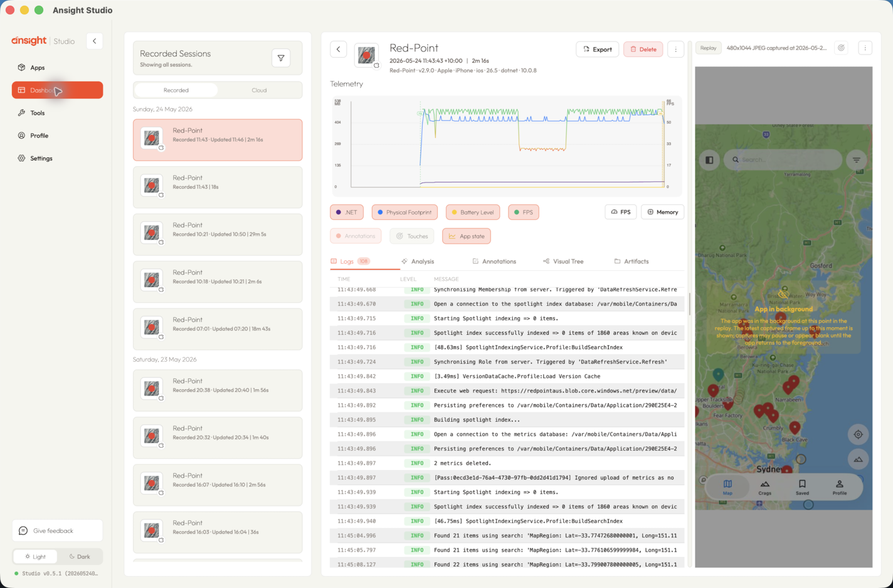The width and height of the screenshot is (893, 588).
Task: Open session recorded 20:32 lasting 1m 40s
Action: [x=218, y=438]
